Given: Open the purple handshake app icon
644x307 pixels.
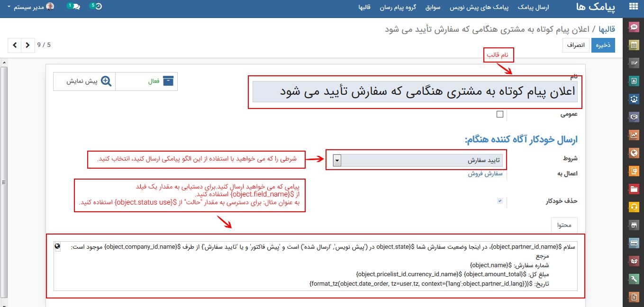Looking at the screenshot, I should [x=634, y=117].
